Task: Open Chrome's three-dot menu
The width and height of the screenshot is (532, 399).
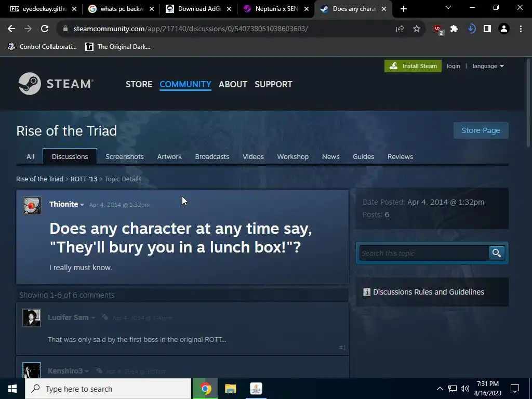Action: 521,29
